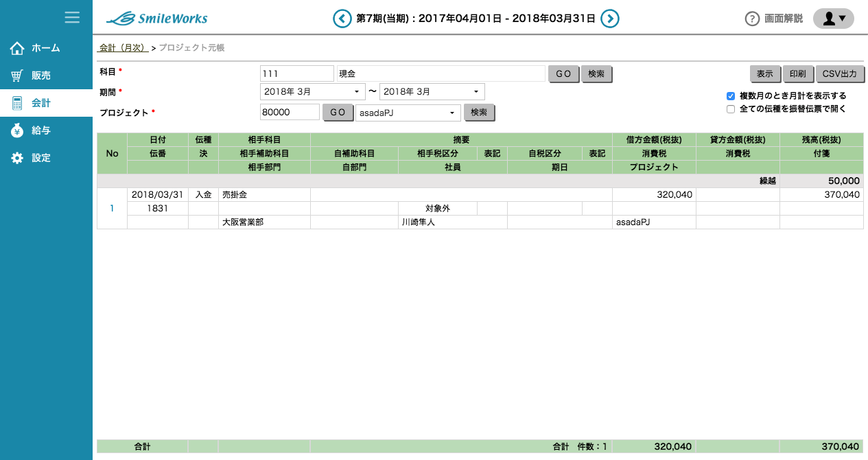The height and width of the screenshot is (460, 868).
Task: Open the end period dropdown
Action: pos(432,91)
